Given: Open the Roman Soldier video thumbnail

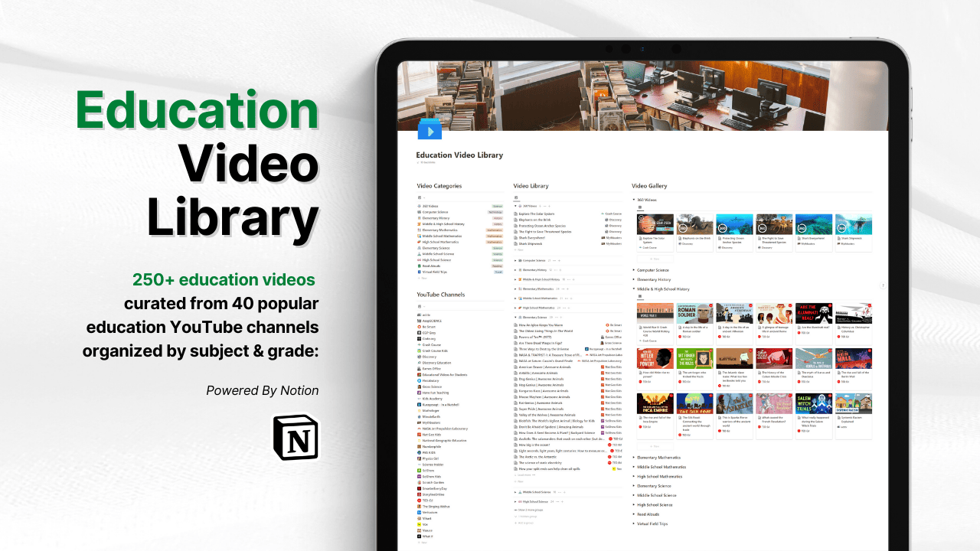Looking at the screenshot, I should click(x=694, y=313).
